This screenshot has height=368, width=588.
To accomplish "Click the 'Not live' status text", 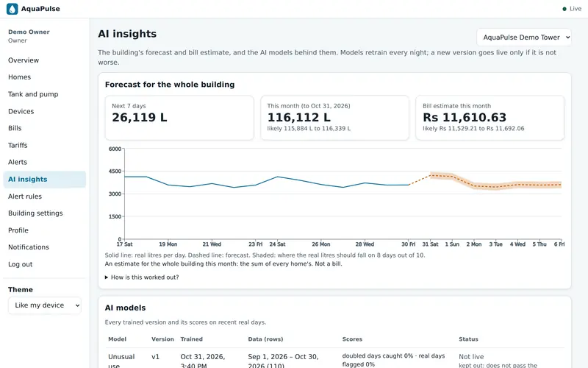I will (471, 357).
